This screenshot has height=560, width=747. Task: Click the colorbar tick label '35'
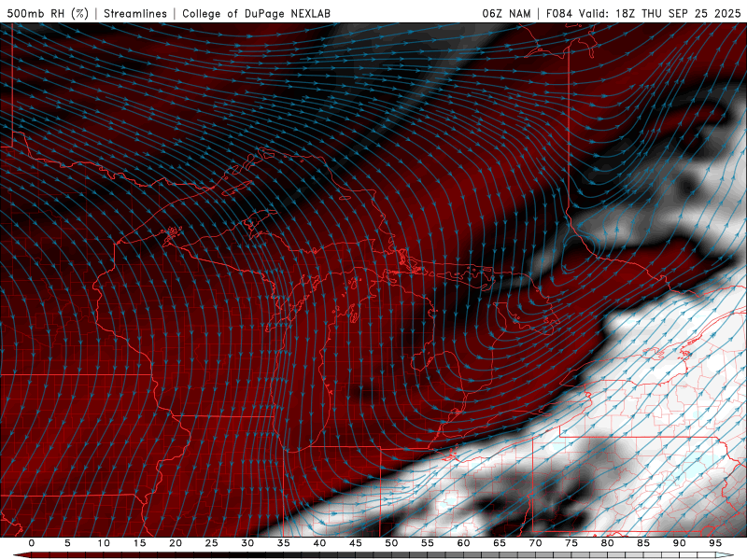pyautogui.click(x=284, y=543)
